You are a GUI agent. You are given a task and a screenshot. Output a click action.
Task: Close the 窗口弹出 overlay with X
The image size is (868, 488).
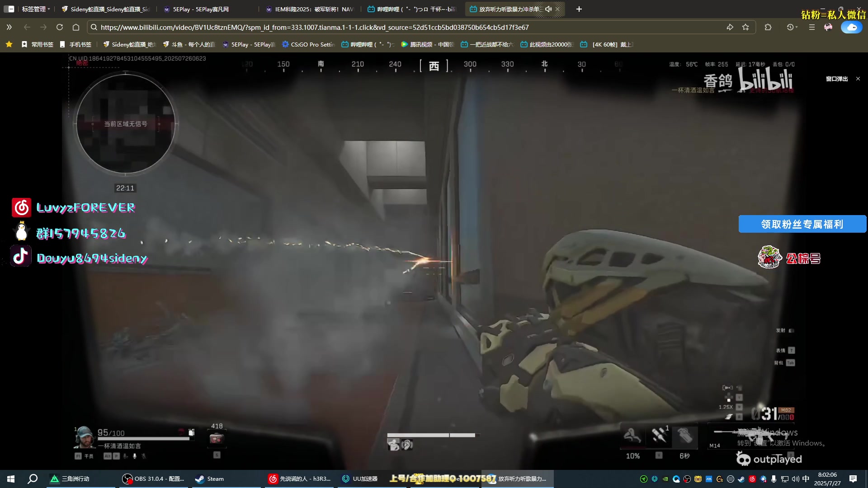tap(858, 79)
